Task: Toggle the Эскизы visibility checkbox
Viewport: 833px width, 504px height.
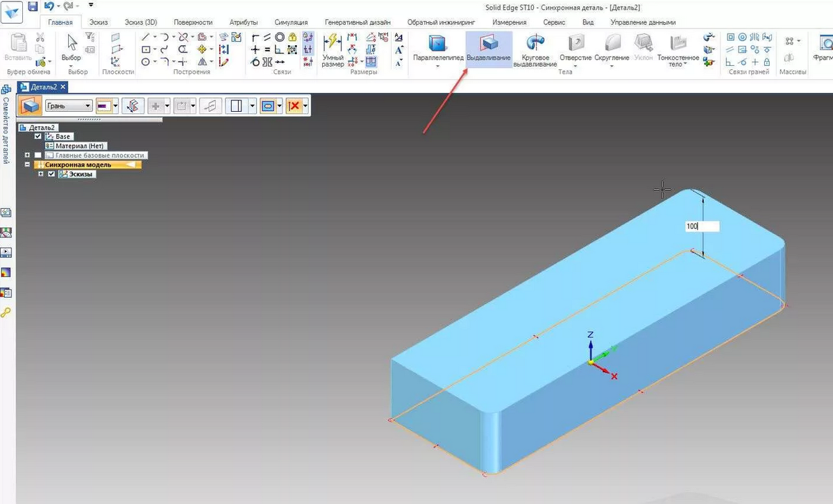Action: click(51, 174)
